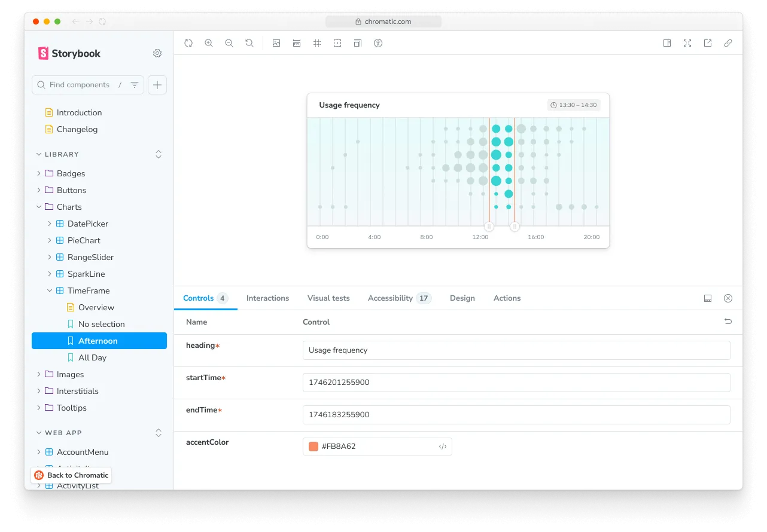Viewport: 767px width, 532px height.
Task: Open story in a new tab
Action: [708, 43]
